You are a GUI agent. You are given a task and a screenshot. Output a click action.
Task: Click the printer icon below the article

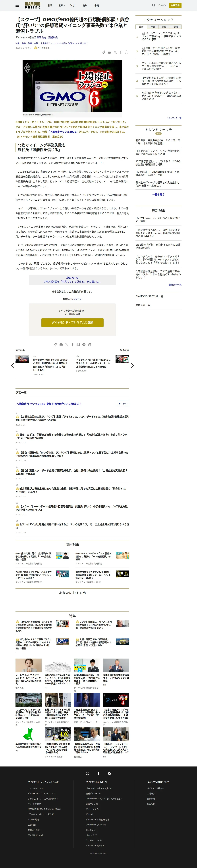pos(61,345)
